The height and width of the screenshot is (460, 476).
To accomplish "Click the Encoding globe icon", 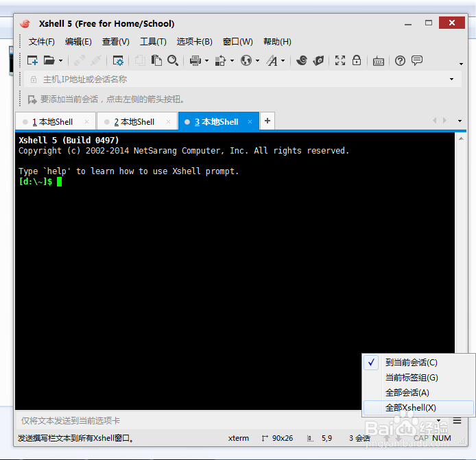I will pyautogui.click(x=246, y=60).
